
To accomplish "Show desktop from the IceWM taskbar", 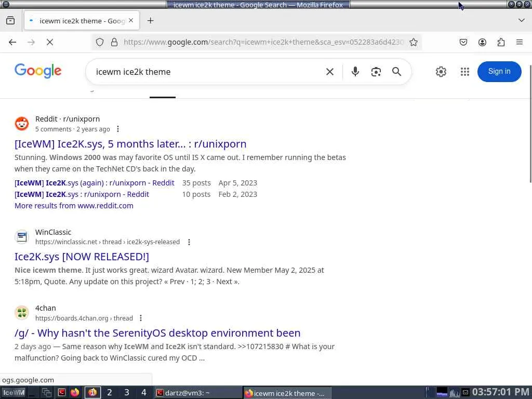I will point(33,393).
